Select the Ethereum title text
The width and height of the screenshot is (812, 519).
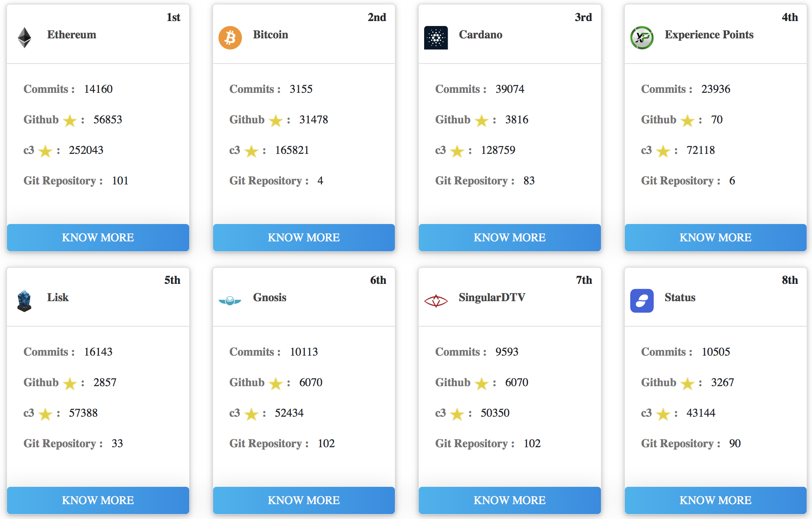point(72,35)
